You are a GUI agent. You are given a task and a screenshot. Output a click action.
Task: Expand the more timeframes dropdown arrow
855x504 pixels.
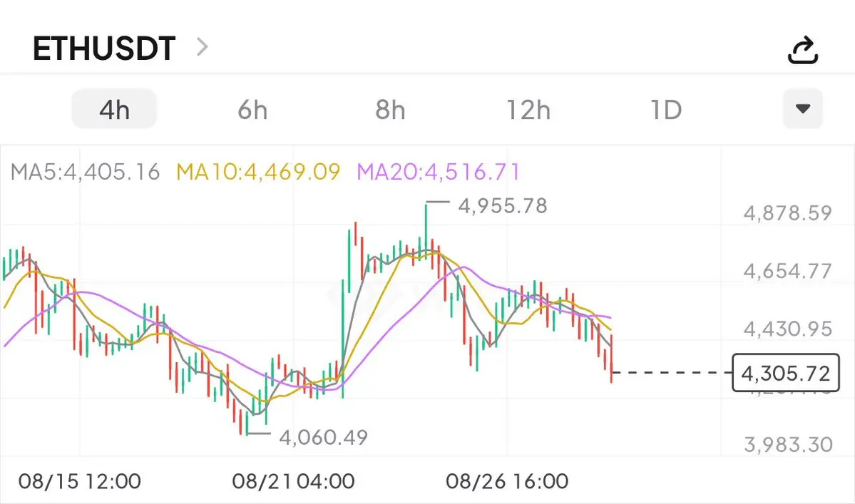click(803, 108)
